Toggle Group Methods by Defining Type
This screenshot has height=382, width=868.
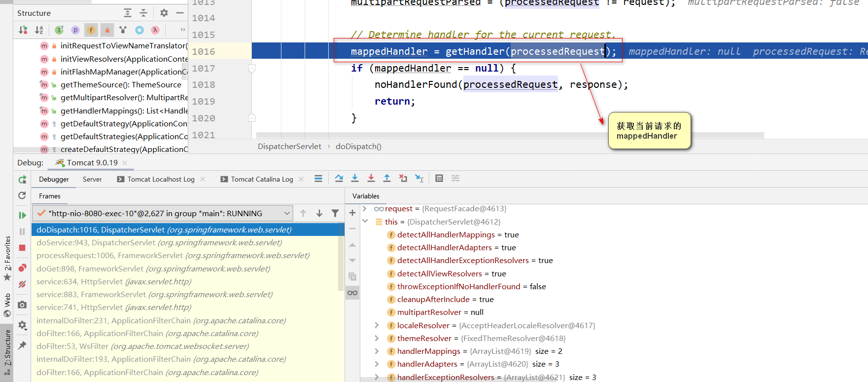[123, 30]
